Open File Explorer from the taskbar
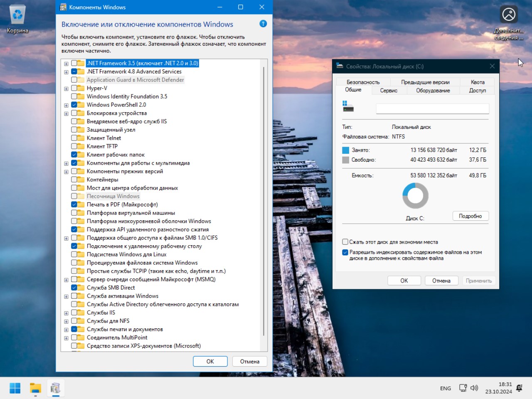Screen dimensions: 532x399 (x=35, y=388)
